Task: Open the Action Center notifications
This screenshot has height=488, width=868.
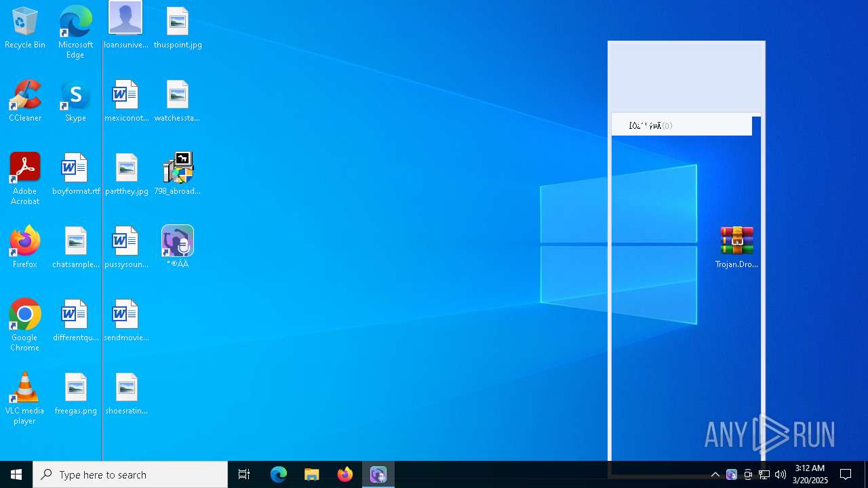Action: coord(846,474)
